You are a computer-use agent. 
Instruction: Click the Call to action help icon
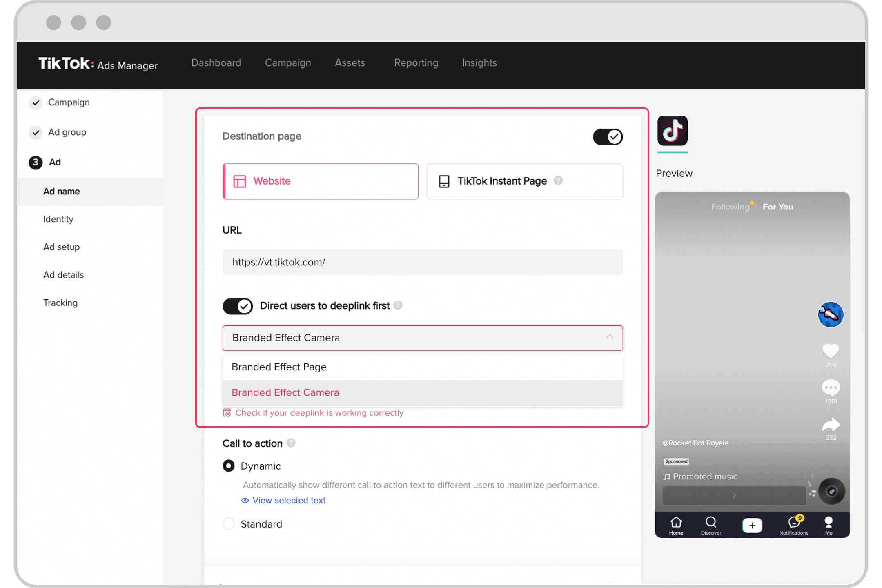[x=291, y=443]
